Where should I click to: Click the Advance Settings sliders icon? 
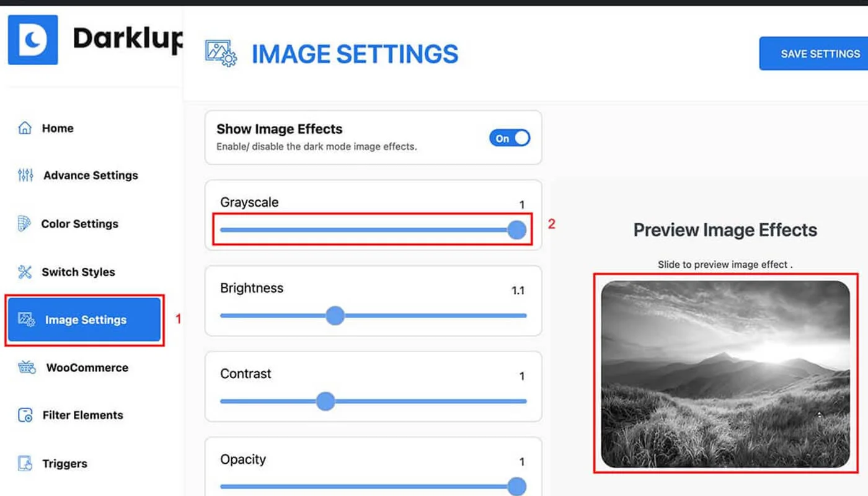pyautogui.click(x=25, y=175)
